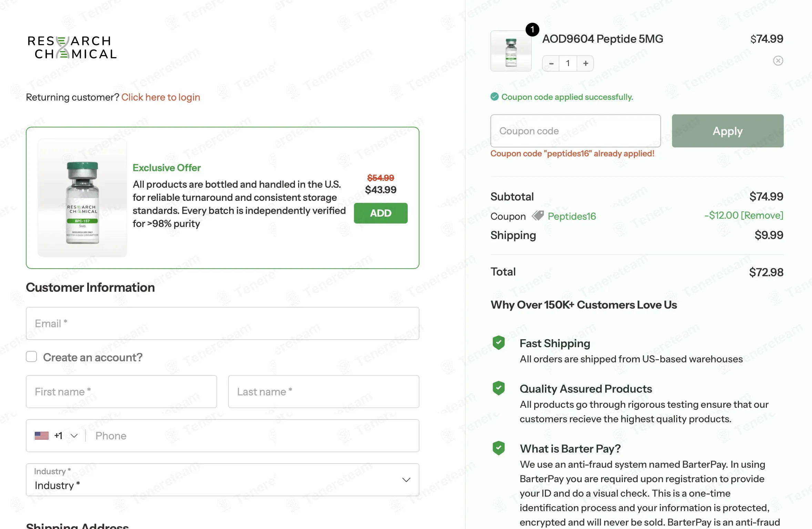
Task: Click the AOD9604 quantity value box
Action: point(568,63)
